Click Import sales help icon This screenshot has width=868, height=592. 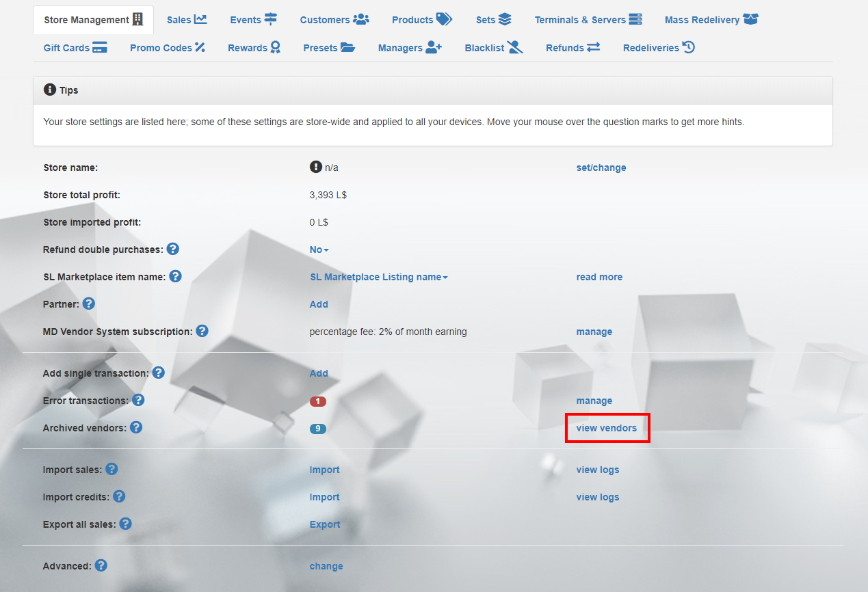tap(111, 469)
